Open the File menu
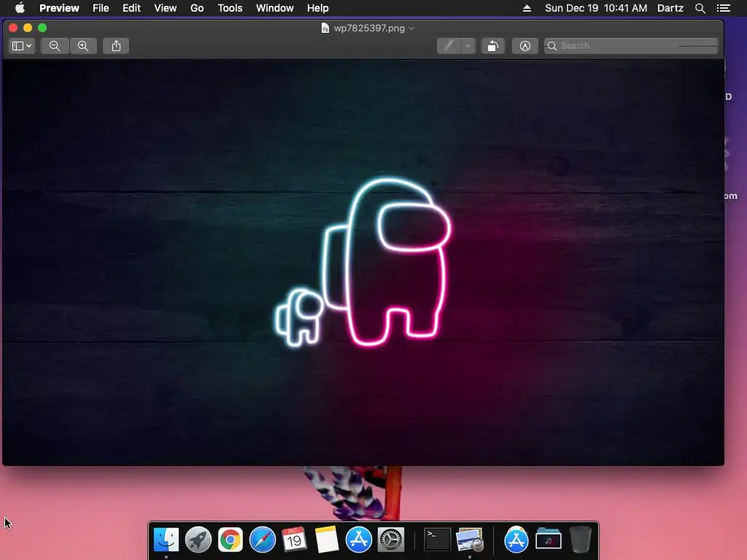Image resolution: width=747 pixels, height=560 pixels. point(101,8)
